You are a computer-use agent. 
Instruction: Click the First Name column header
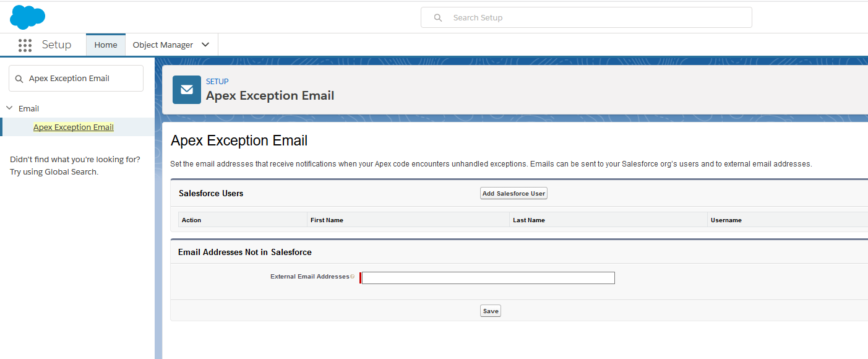pos(408,220)
